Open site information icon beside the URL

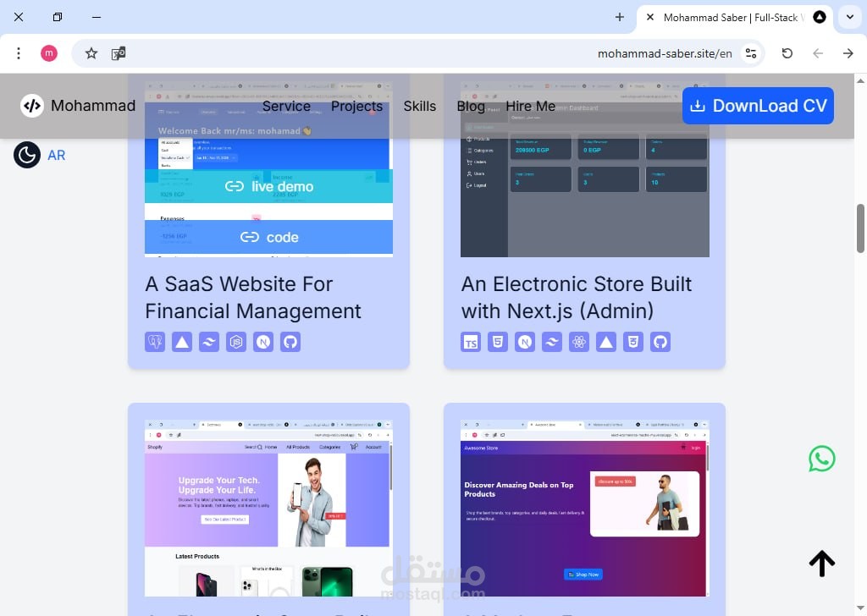coord(751,53)
